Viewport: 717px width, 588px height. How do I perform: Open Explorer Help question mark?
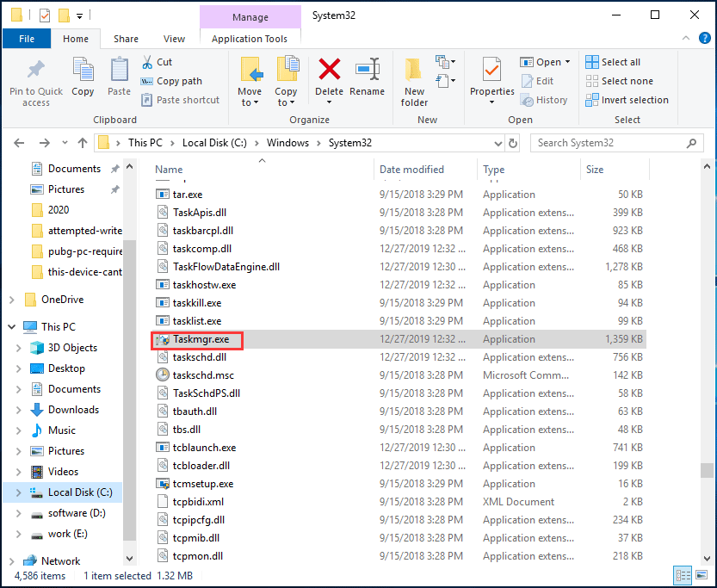[705, 38]
